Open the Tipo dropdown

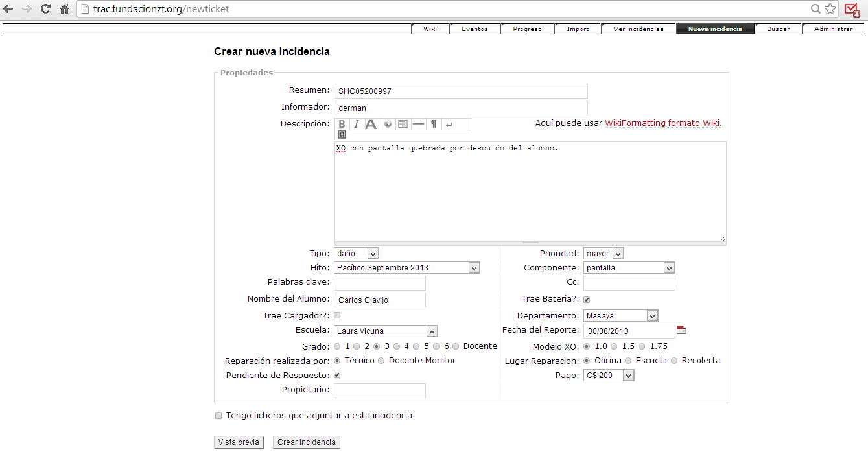pos(356,254)
